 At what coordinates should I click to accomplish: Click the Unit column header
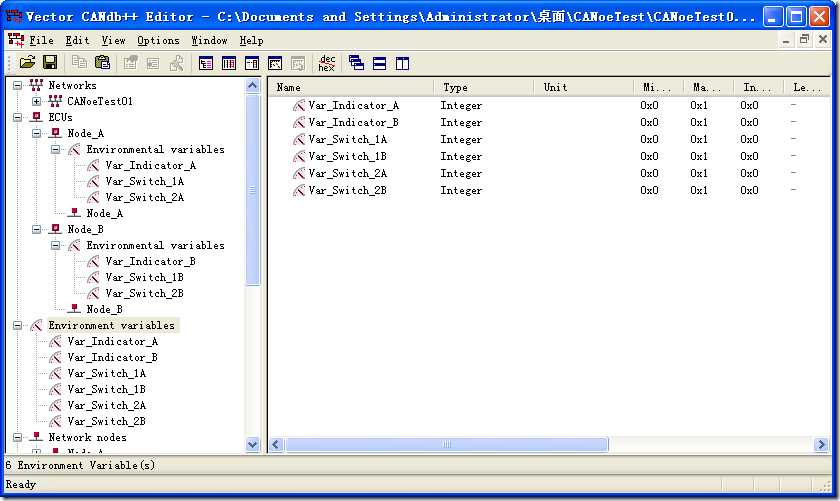click(x=584, y=87)
